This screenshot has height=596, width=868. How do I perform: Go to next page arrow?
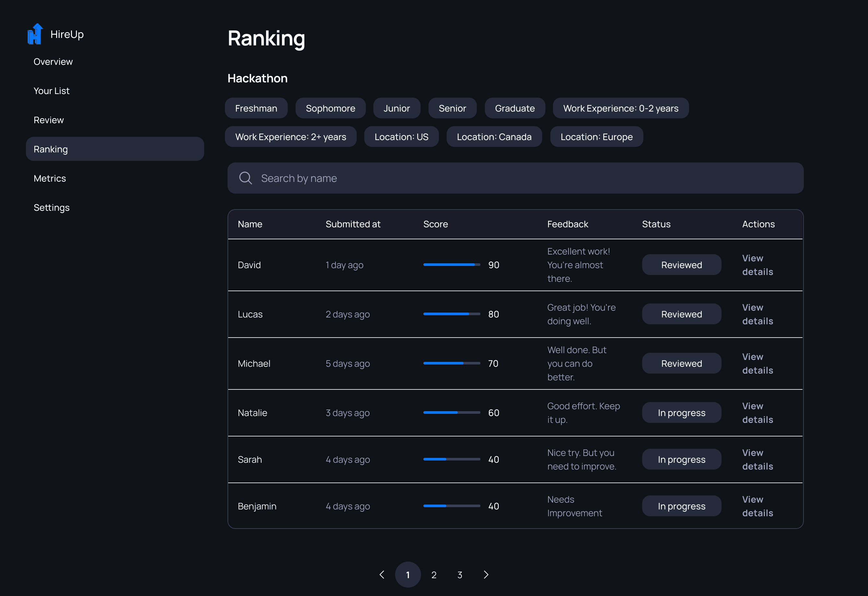pos(486,575)
